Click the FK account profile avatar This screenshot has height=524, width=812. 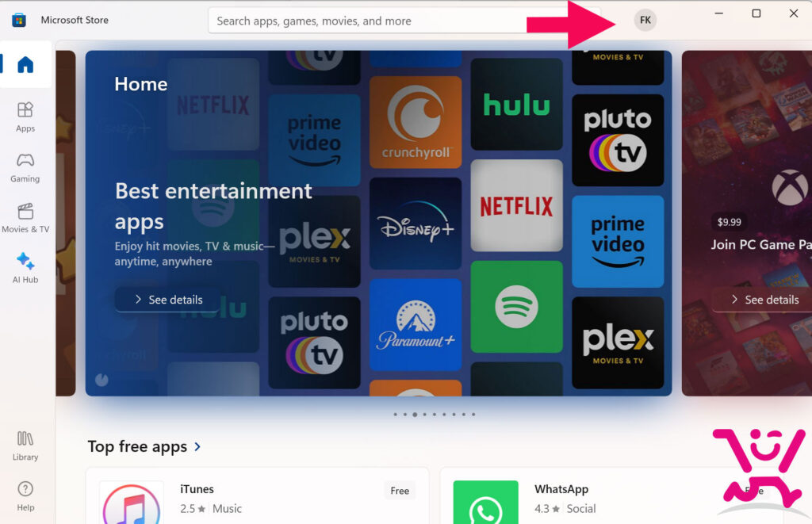[x=645, y=20]
